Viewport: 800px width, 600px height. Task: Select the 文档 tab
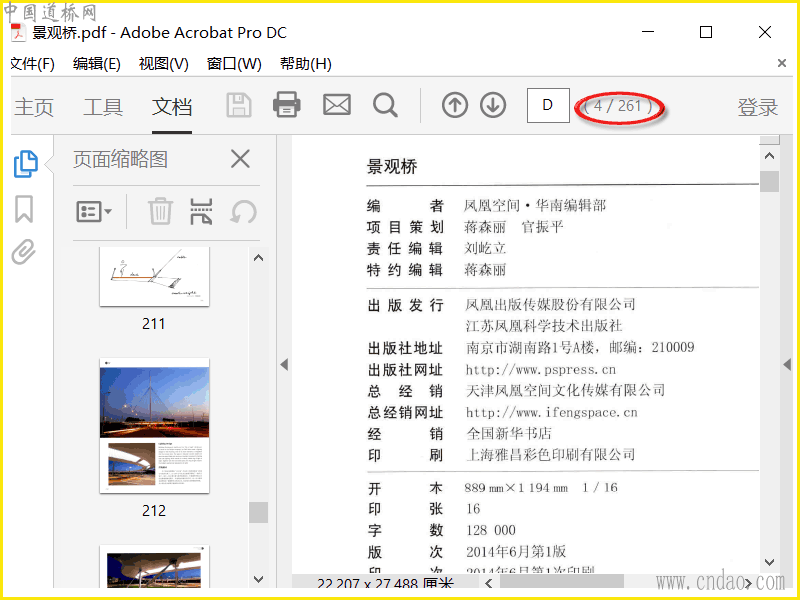(x=172, y=107)
